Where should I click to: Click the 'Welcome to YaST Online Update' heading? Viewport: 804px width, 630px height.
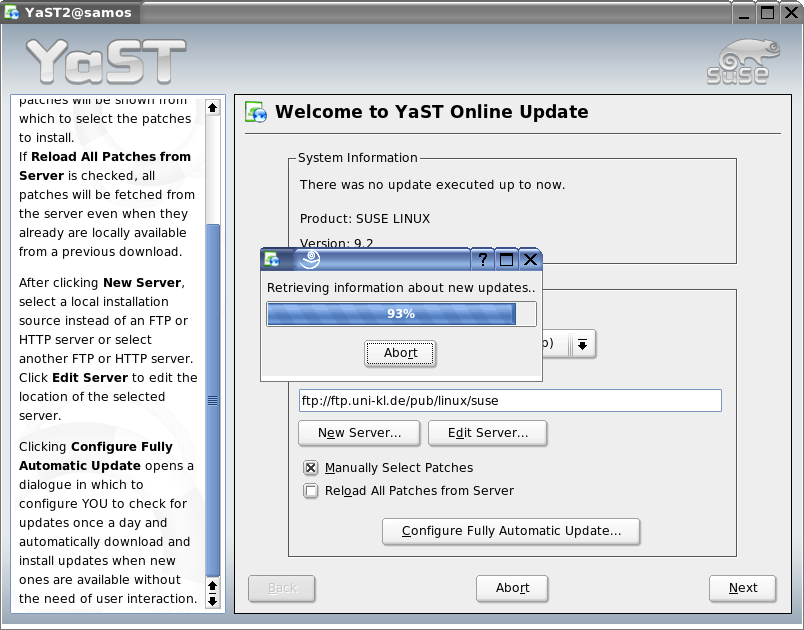click(x=432, y=112)
